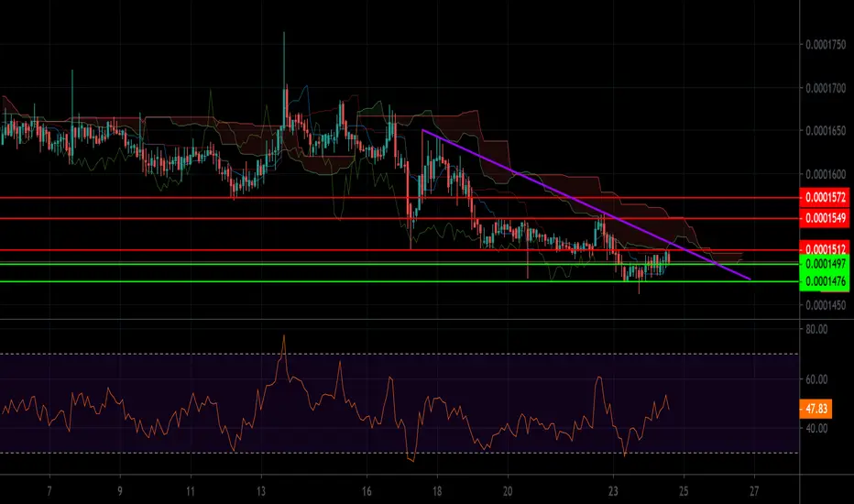Click the orange RSI value 47.83
The image size is (854, 504).
(816, 409)
